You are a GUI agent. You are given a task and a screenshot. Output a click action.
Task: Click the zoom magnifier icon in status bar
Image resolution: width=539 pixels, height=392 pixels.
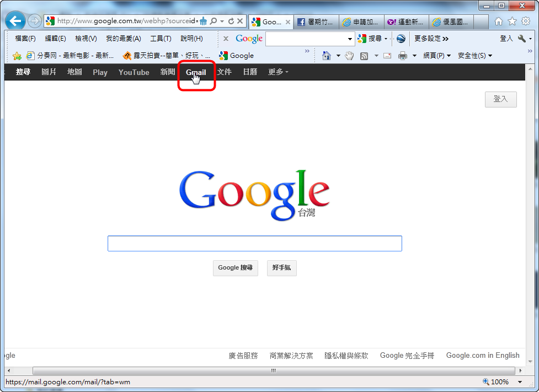(x=486, y=382)
